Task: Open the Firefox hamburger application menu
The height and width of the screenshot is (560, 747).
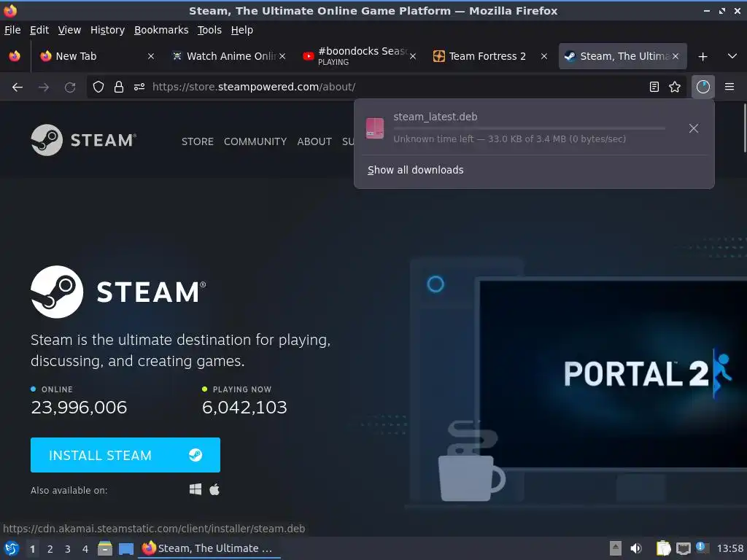Action: [729, 87]
